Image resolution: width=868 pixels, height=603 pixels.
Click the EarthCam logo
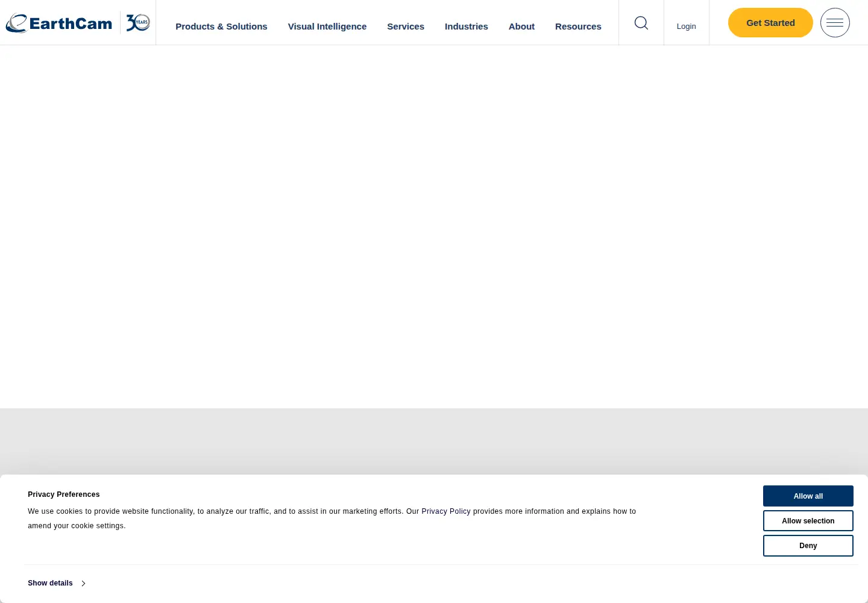(59, 23)
